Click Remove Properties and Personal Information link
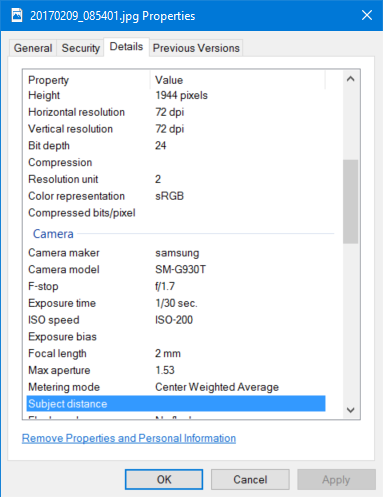 pos(129,438)
